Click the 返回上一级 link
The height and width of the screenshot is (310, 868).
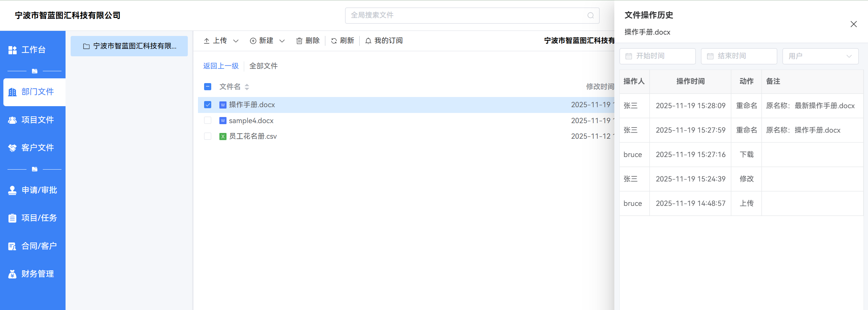click(221, 66)
